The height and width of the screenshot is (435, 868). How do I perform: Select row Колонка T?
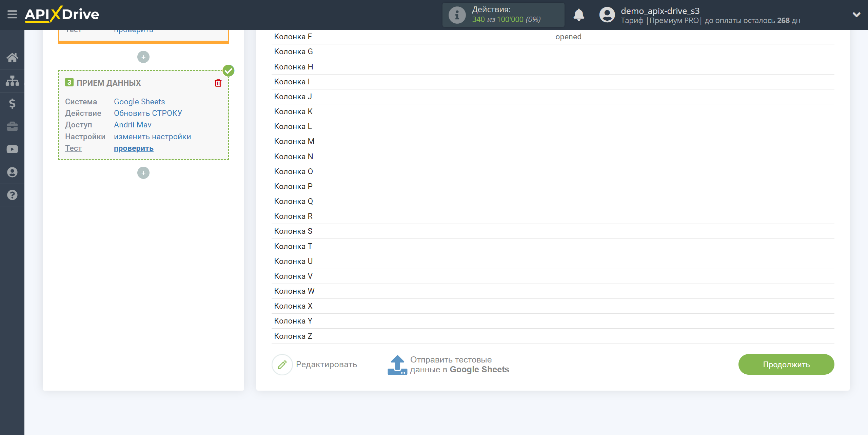[x=553, y=246]
